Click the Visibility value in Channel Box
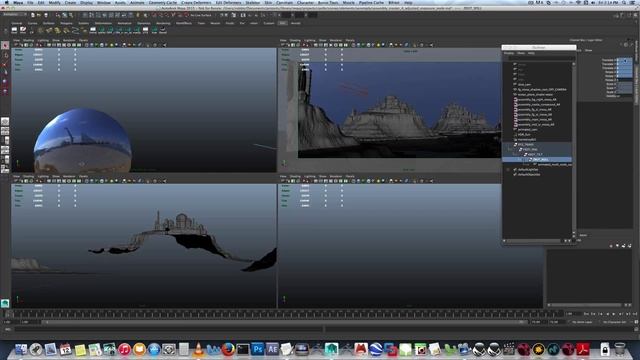Viewport: 640px width, 360px height. pos(624,96)
